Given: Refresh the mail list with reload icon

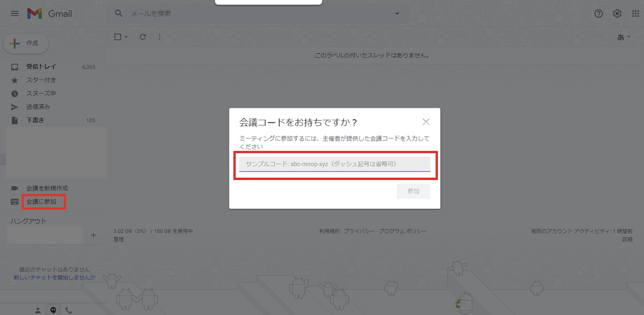Looking at the screenshot, I should tap(143, 37).
